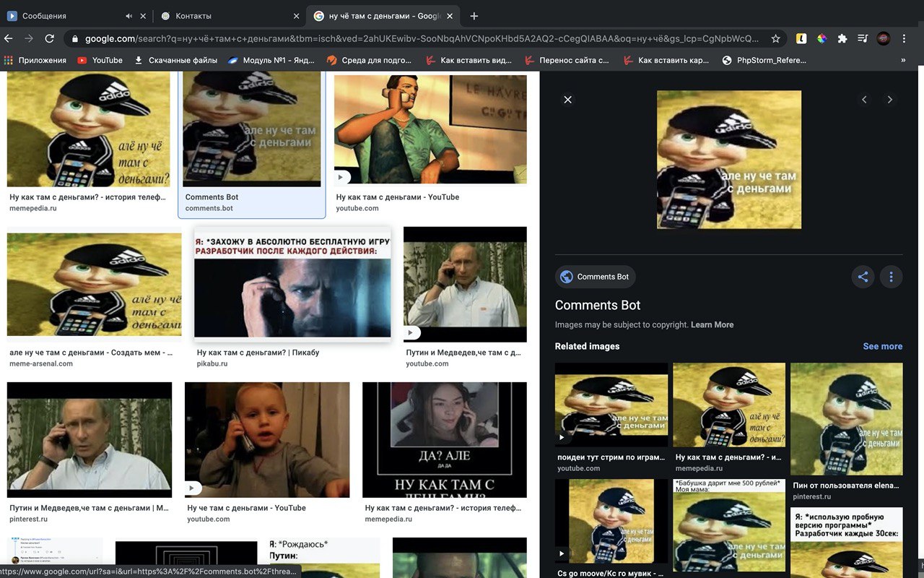The height and width of the screenshot is (578, 924).
Task: Open the yellow extension icon in toolbar
Action: coord(801,38)
